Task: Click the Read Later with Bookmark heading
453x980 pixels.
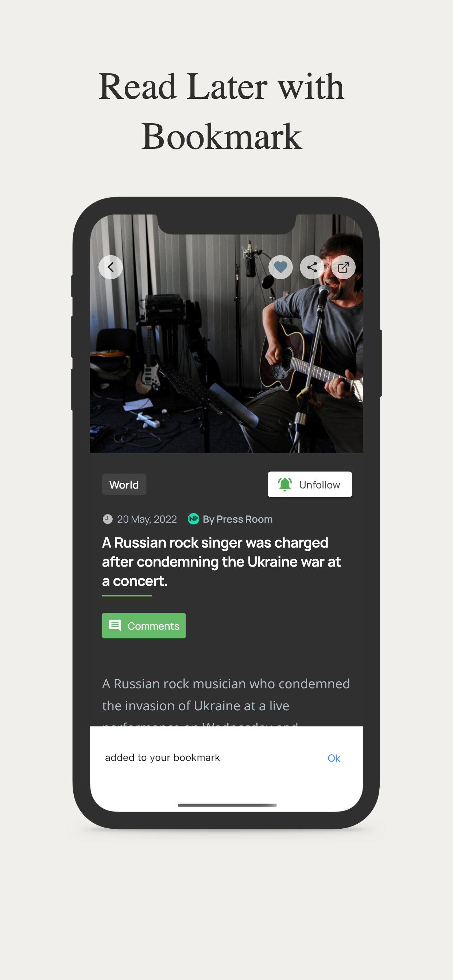Action: 221,111
